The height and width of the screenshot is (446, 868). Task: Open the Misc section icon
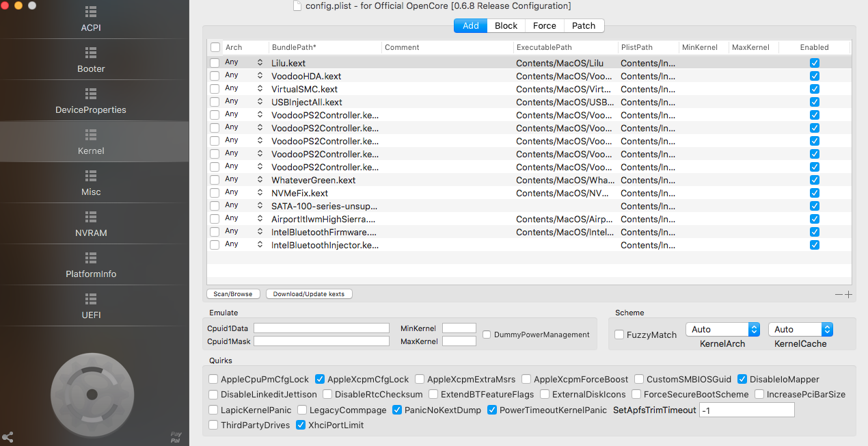91,176
